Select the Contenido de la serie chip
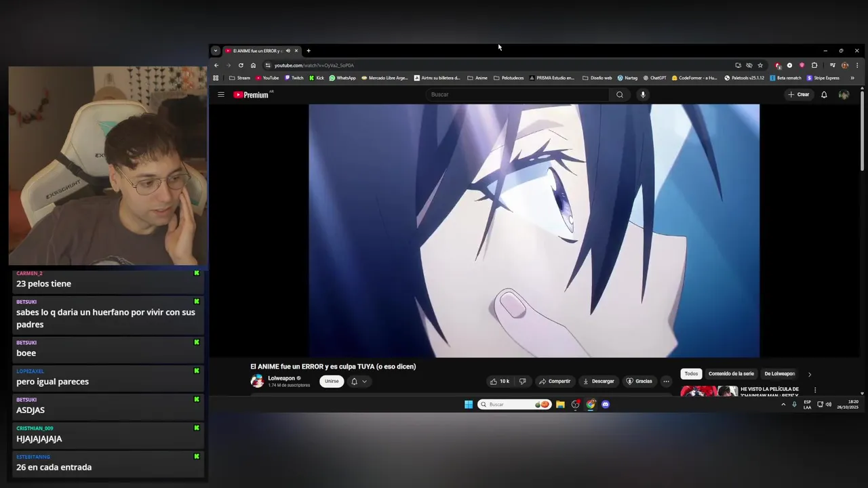 tap(731, 374)
